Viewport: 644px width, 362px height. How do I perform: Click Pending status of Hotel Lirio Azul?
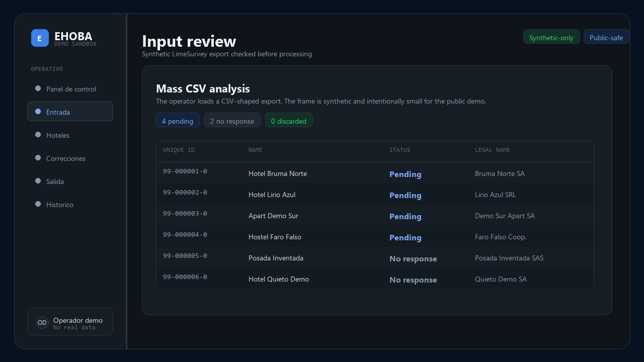406,196
